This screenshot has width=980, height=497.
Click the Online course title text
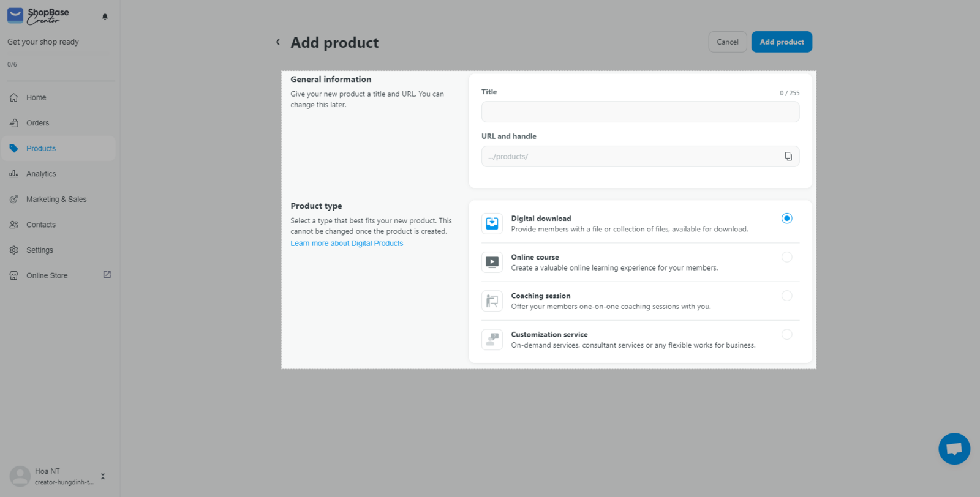click(535, 257)
